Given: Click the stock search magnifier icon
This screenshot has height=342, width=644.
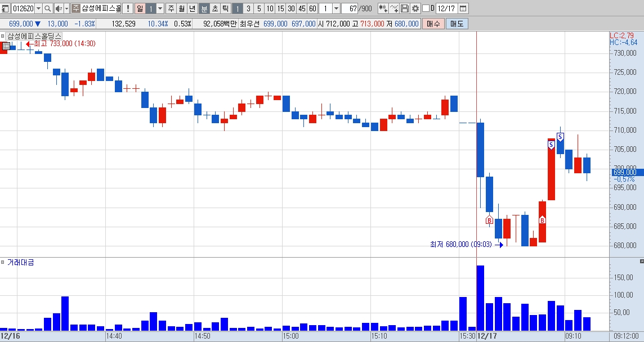Looking at the screenshot, I should pos(48,8).
